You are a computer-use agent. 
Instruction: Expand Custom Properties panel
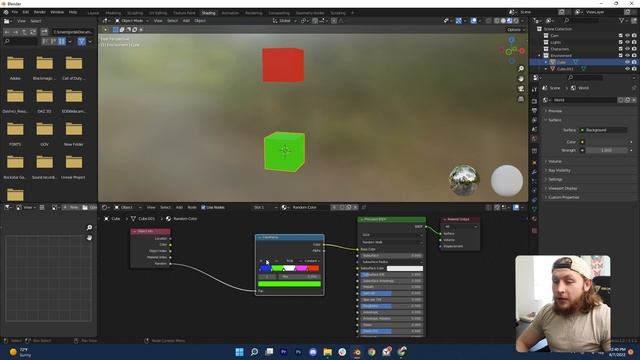pos(563,198)
